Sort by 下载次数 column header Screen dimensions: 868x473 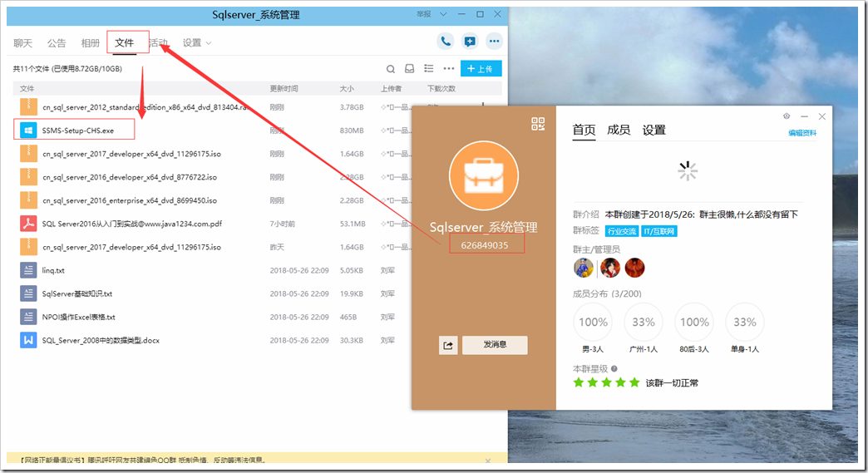(x=441, y=88)
